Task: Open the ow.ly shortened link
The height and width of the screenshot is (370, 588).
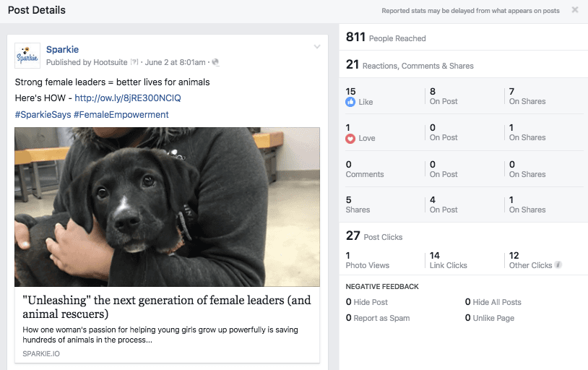Action: click(128, 98)
